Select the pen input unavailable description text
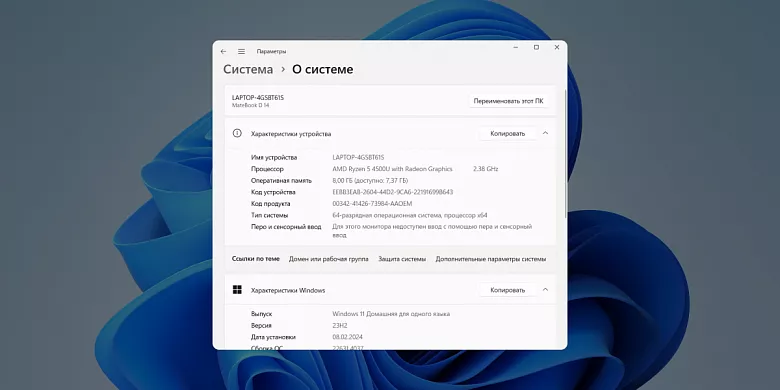Image resolution: width=780 pixels, height=390 pixels. coord(432,231)
